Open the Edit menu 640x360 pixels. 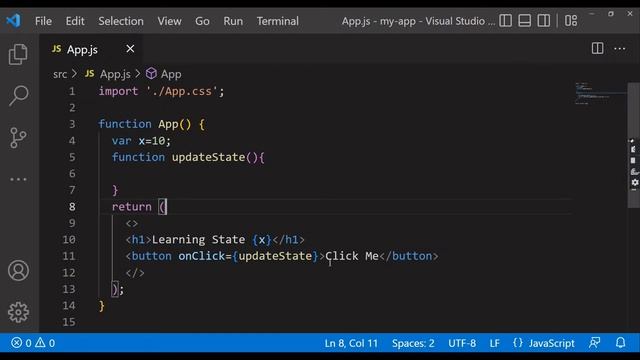pos(75,21)
